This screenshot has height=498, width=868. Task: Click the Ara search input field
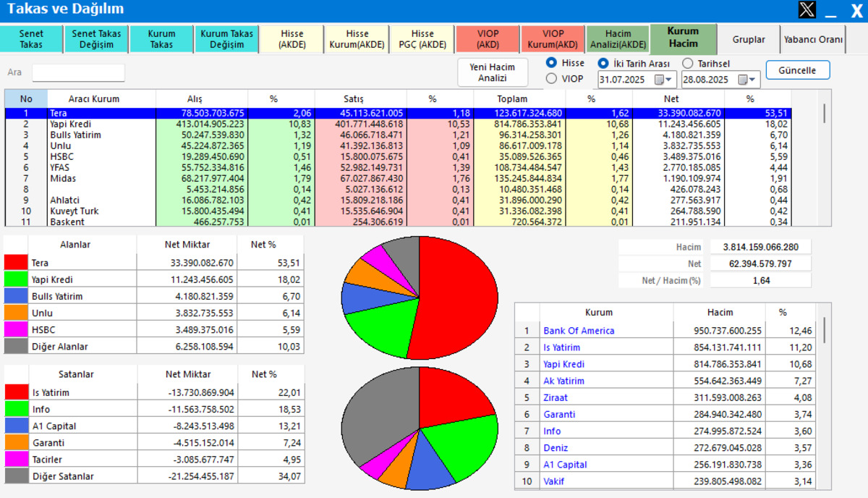(x=78, y=72)
